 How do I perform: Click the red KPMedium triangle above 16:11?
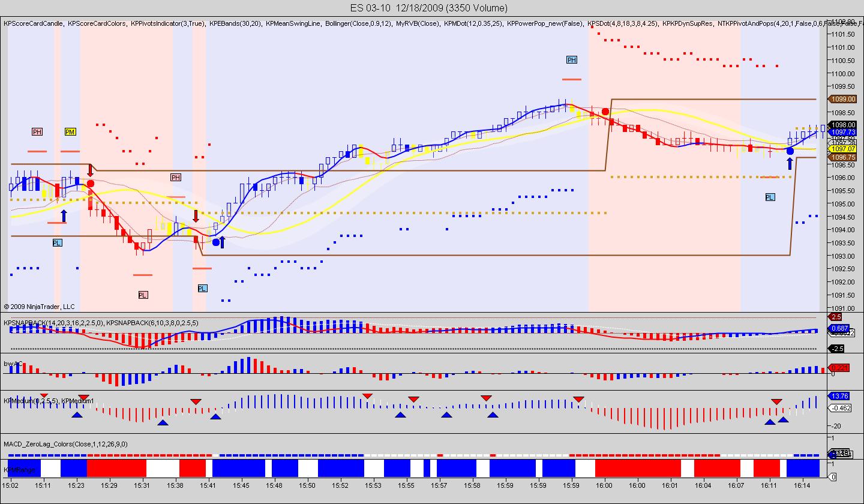point(776,401)
